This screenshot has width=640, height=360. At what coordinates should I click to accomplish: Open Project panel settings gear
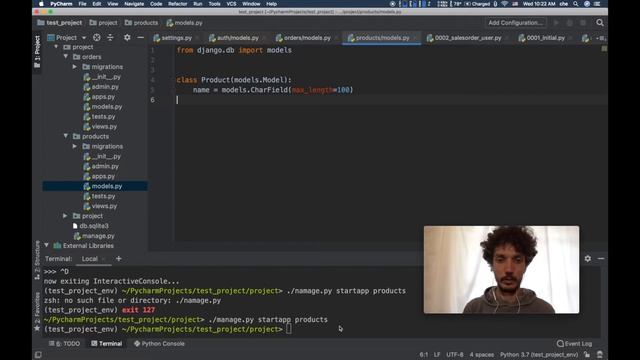pyautogui.click(x=127, y=38)
